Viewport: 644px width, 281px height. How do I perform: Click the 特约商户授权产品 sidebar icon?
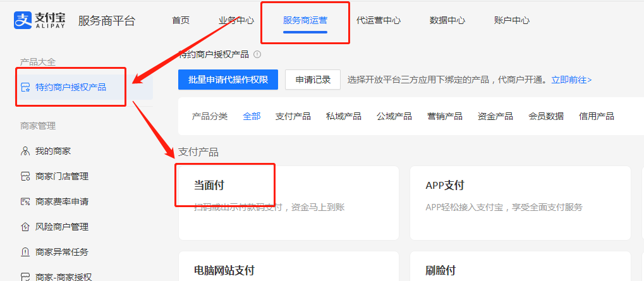(x=25, y=87)
